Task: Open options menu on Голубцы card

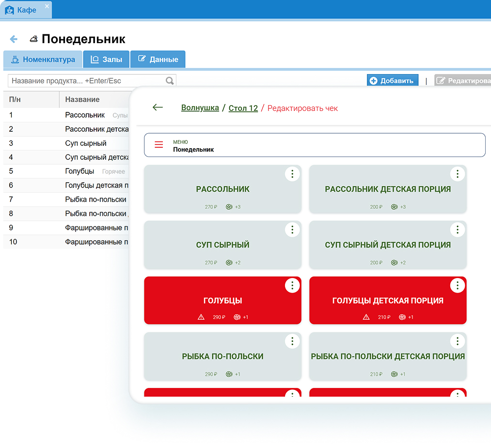Action: [x=292, y=285]
